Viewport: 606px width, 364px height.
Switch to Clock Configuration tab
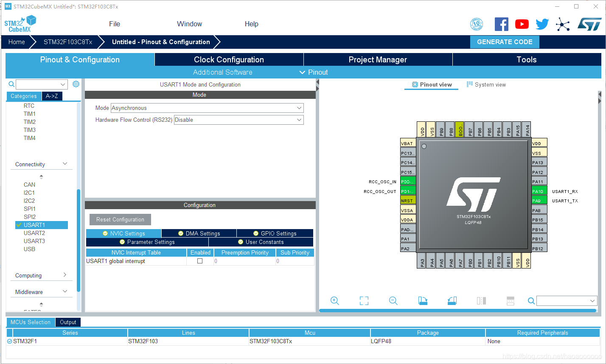(229, 60)
